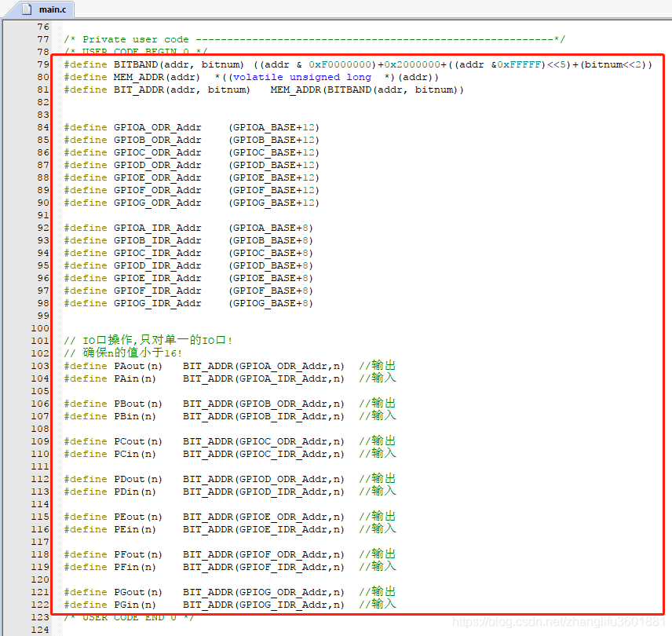The image size is (672, 636).
Task: Click the main.c file icon in the tab
Action: pos(27,9)
